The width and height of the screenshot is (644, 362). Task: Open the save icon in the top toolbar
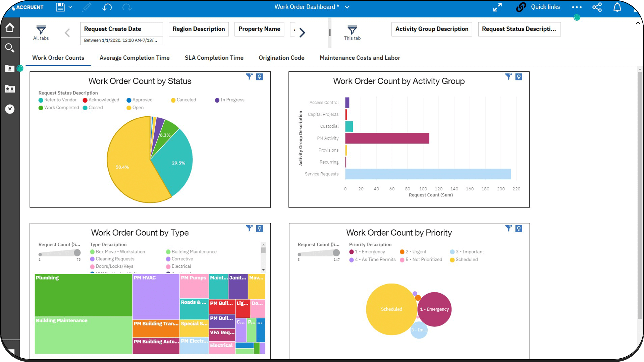60,7
